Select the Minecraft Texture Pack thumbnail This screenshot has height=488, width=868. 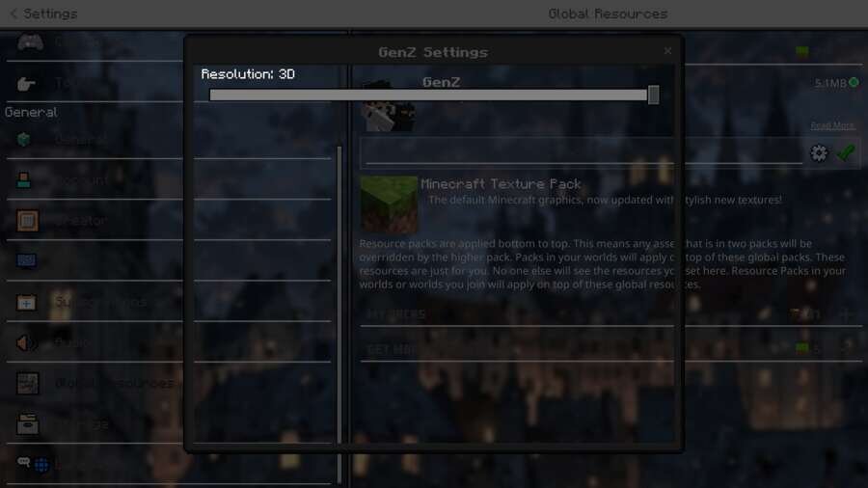(389, 204)
